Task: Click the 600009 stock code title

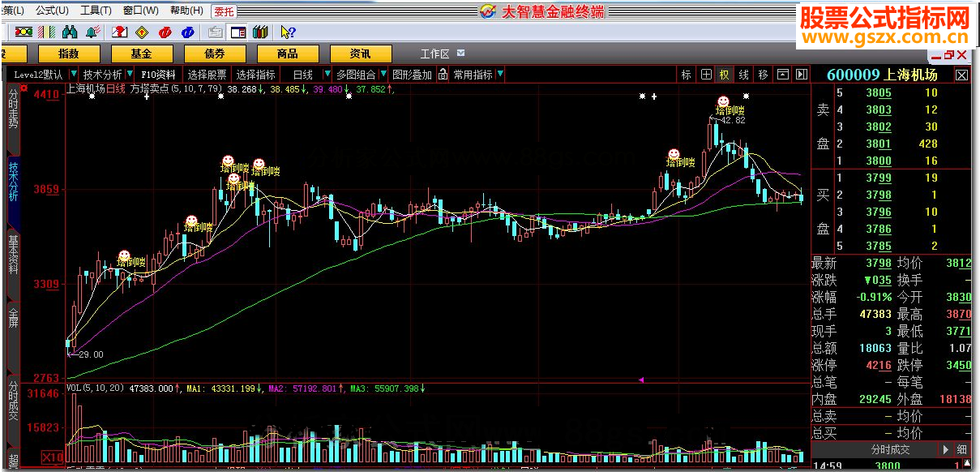Action: point(854,75)
